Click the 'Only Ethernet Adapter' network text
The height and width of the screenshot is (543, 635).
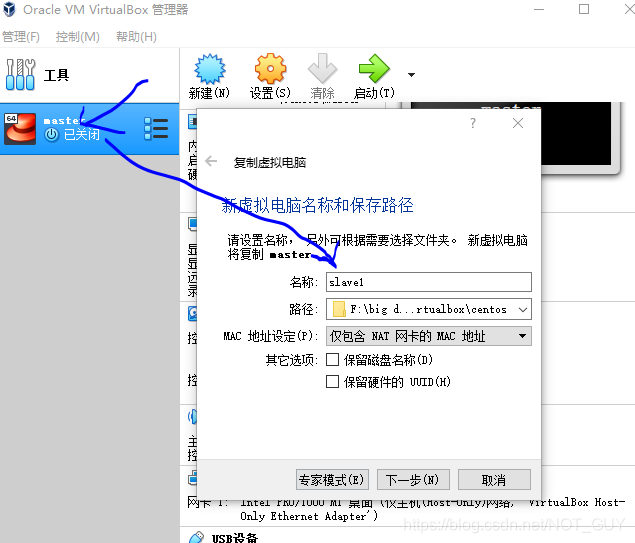309,516
